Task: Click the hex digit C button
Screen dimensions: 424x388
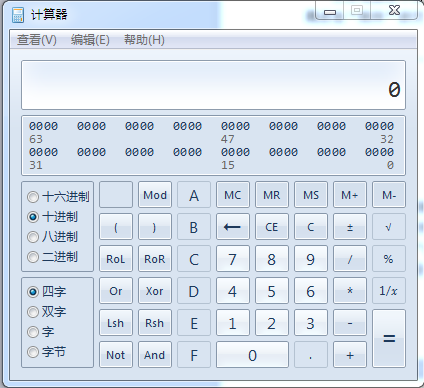Action: (194, 259)
